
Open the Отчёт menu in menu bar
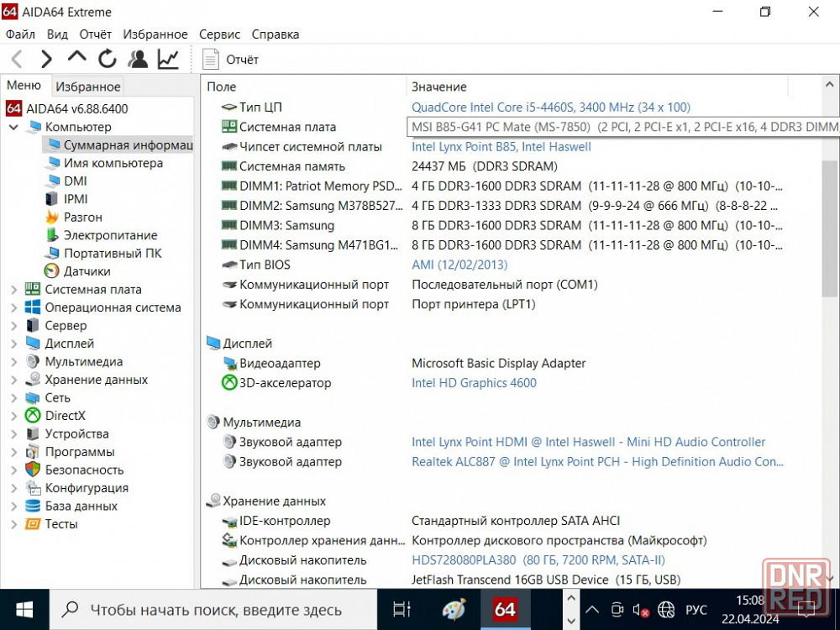(x=96, y=34)
